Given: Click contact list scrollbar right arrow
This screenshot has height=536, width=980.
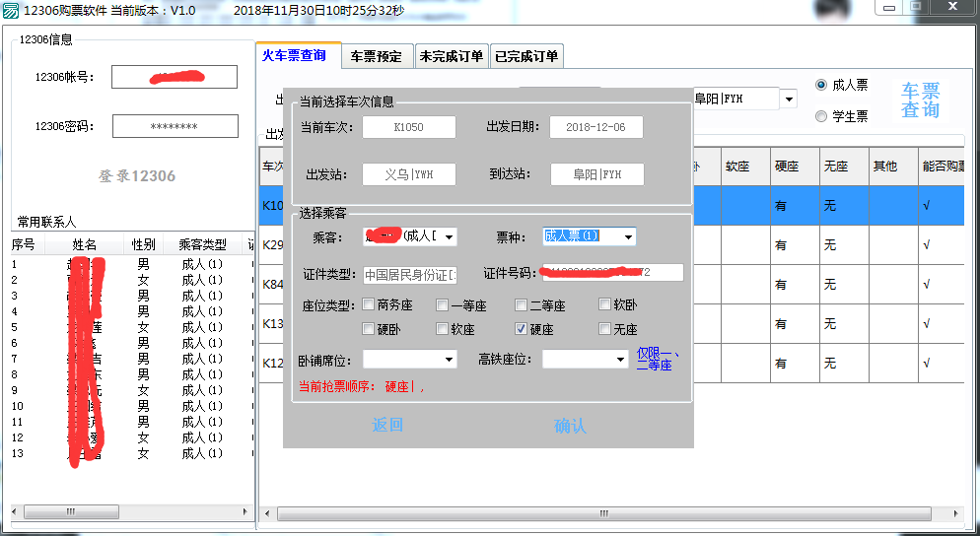Looking at the screenshot, I should [x=245, y=511].
